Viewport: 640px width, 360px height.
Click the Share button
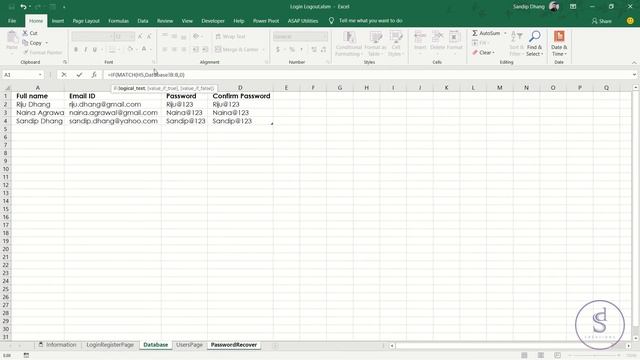(x=602, y=21)
